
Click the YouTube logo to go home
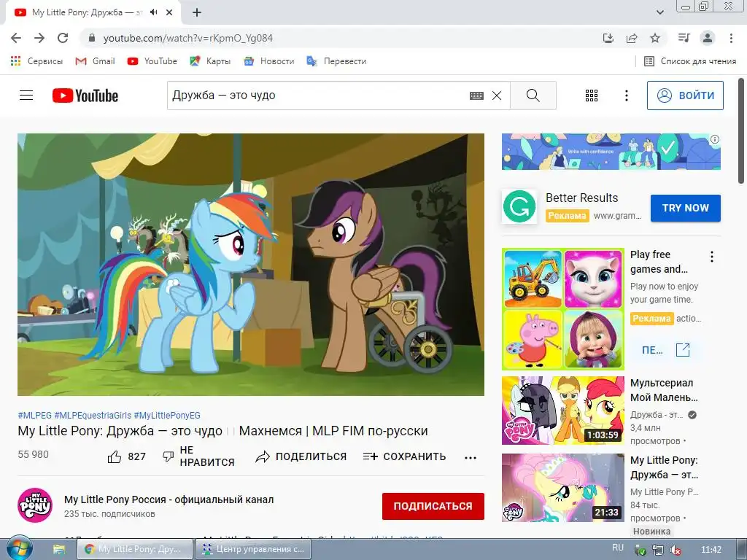(x=85, y=96)
